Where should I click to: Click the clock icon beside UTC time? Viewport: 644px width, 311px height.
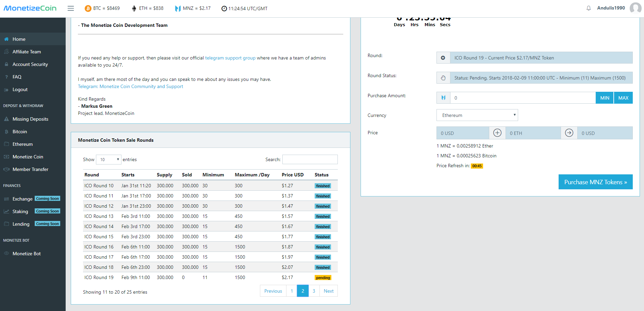pyautogui.click(x=224, y=8)
